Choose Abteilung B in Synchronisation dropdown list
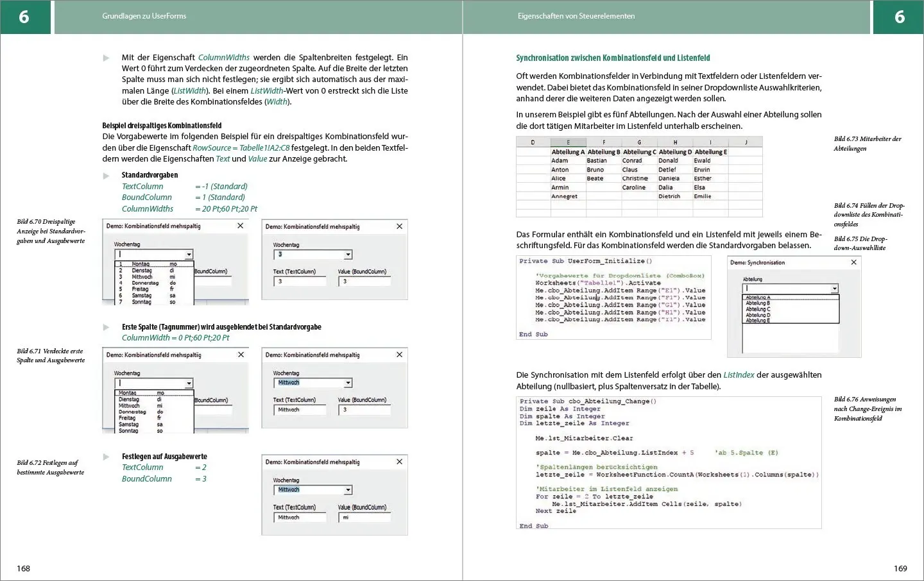Image resolution: width=924 pixels, height=581 pixels. [791, 303]
